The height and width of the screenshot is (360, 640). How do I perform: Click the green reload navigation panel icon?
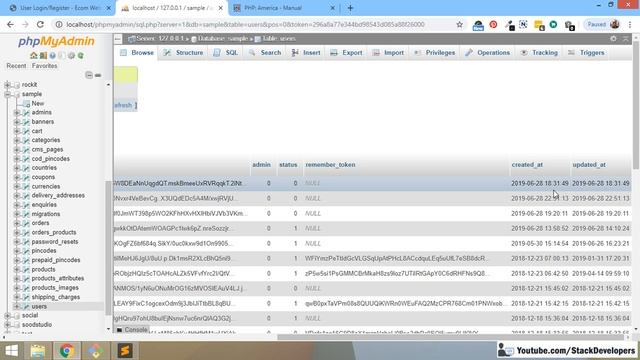click(x=81, y=56)
